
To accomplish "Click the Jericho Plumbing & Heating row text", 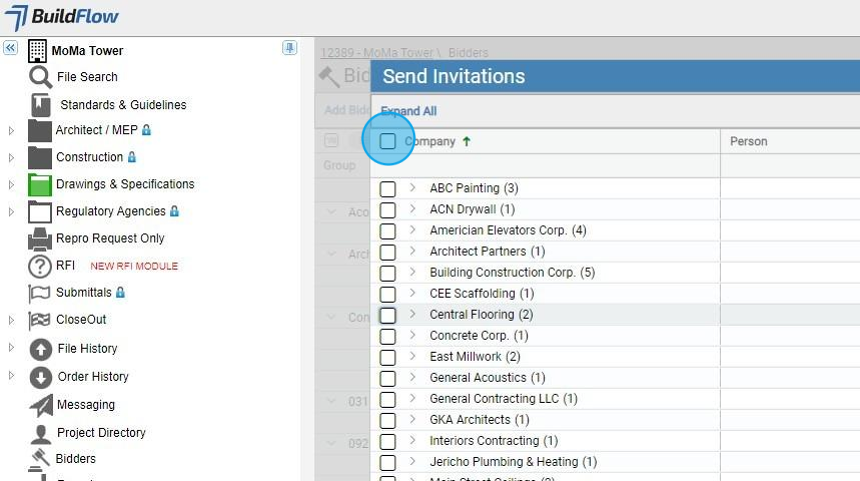I will (513, 462).
